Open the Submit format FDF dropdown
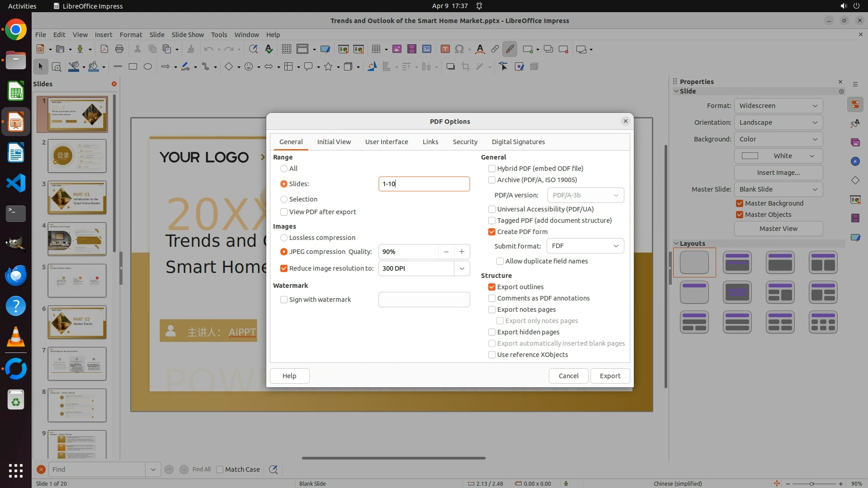Image resolution: width=868 pixels, height=488 pixels. (x=585, y=246)
